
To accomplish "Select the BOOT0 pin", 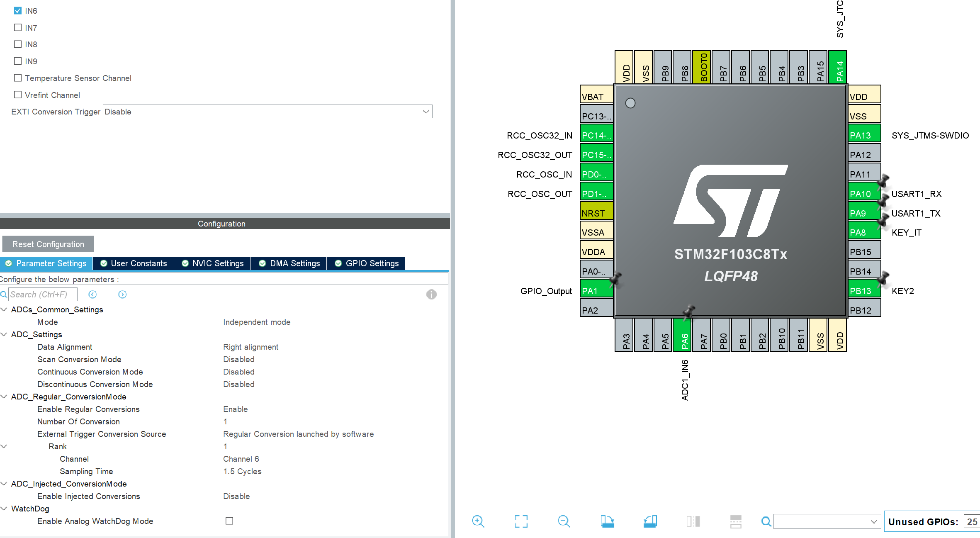I will click(x=702, y=67).
